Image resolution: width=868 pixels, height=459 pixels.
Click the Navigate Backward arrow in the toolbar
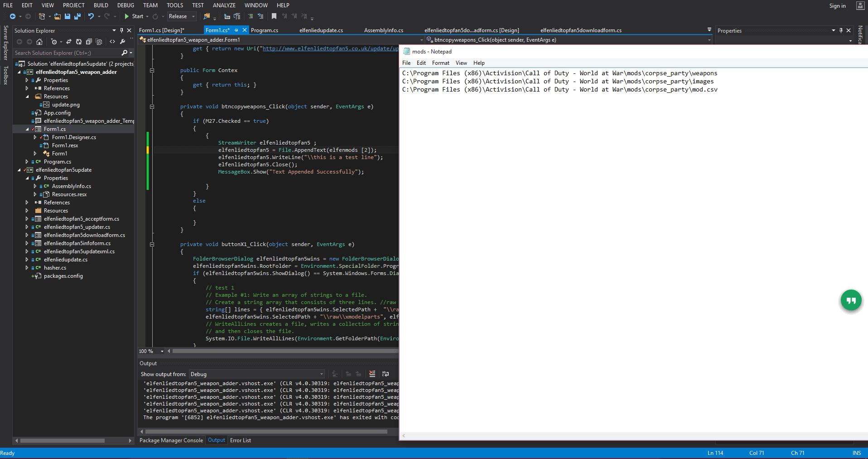(12, 16)
